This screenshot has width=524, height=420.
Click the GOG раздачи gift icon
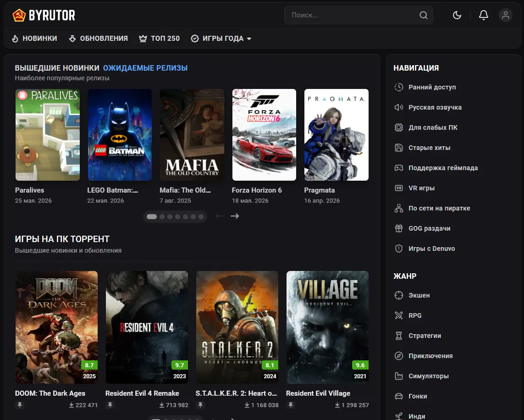tap(399, 228)
